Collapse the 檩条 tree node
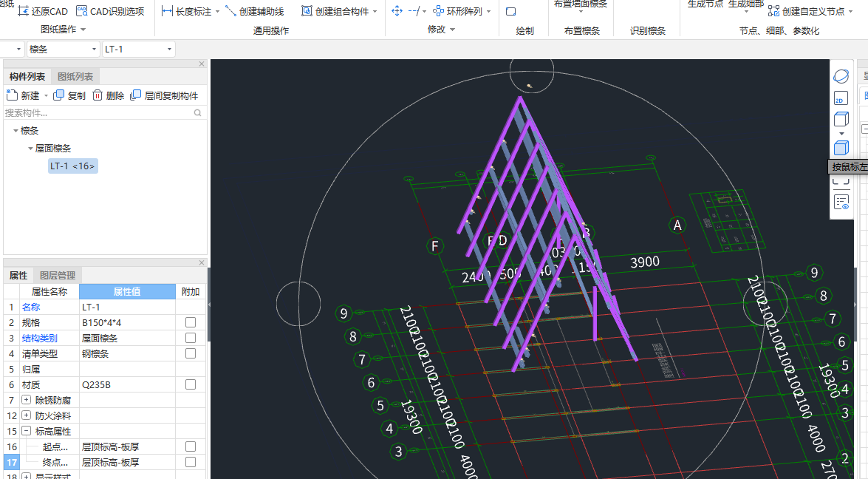The image size is (868, 479). tap(16, 131)
